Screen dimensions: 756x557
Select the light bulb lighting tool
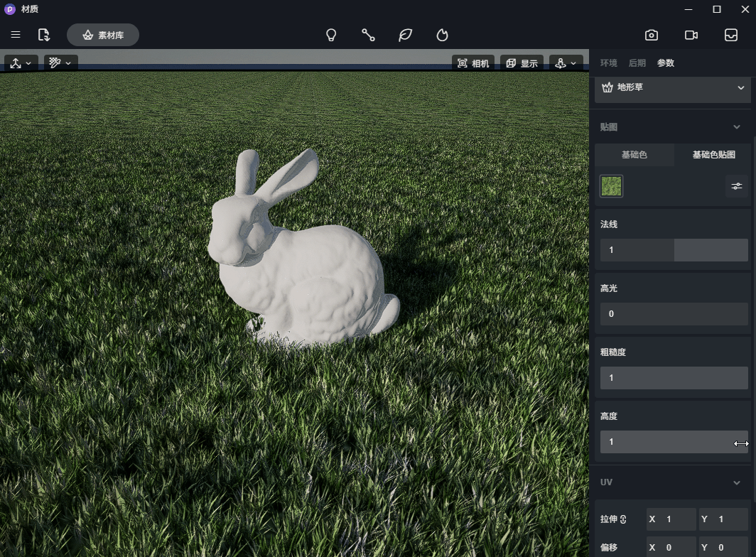(x=331, y=35)
